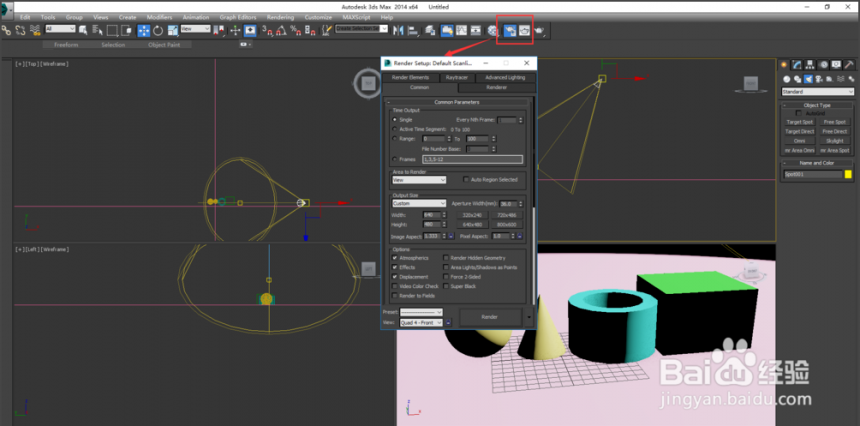Choose 800x600 output preset
The image size is (860, 426).
(506, 224)
